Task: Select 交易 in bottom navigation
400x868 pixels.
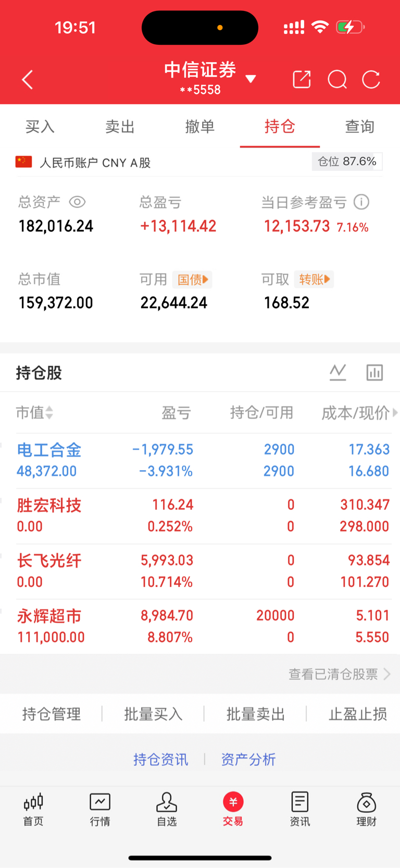Action: (x=233, y=810)
